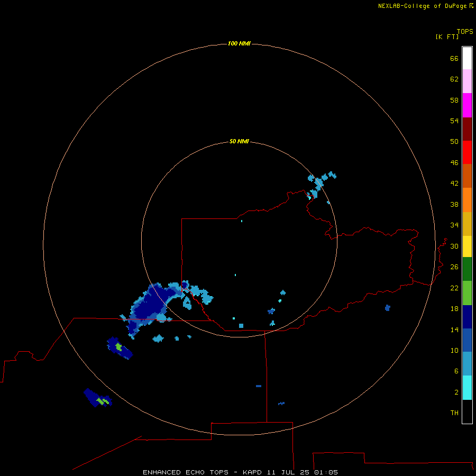Click the green echo core inside the upper navy cell
The height and width of the screenshot is (476, 476).
[118, 347]
